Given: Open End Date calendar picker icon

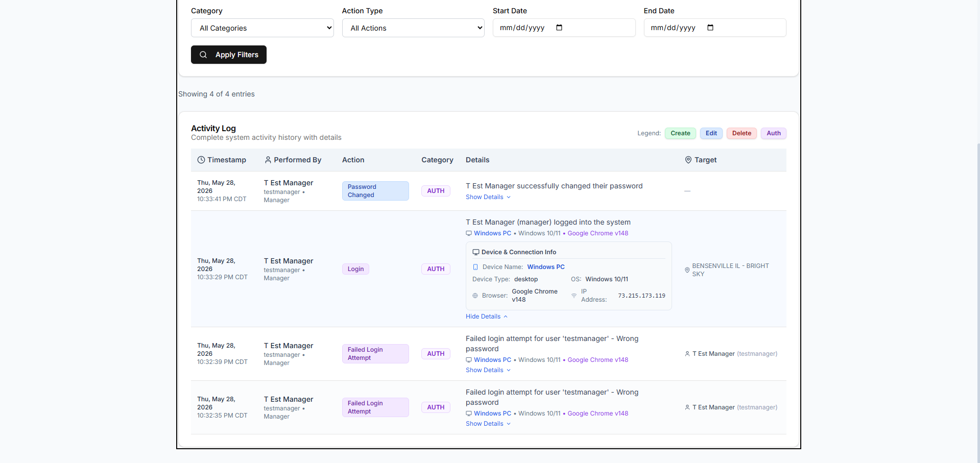Looking at the screenshot, I should click(710, 28).
